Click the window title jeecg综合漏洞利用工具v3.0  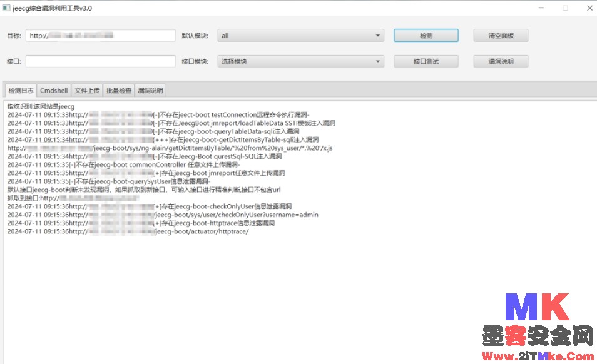(x=52, y=8)
